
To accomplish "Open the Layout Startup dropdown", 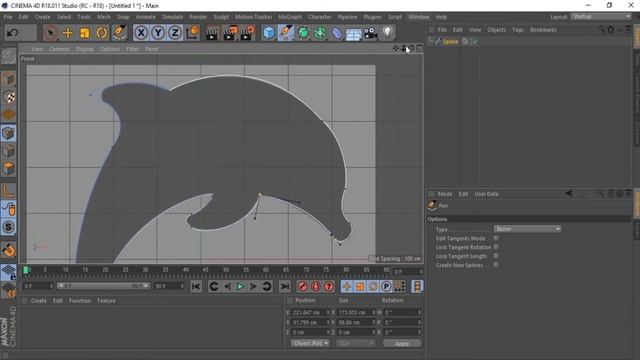I will 600,17.
